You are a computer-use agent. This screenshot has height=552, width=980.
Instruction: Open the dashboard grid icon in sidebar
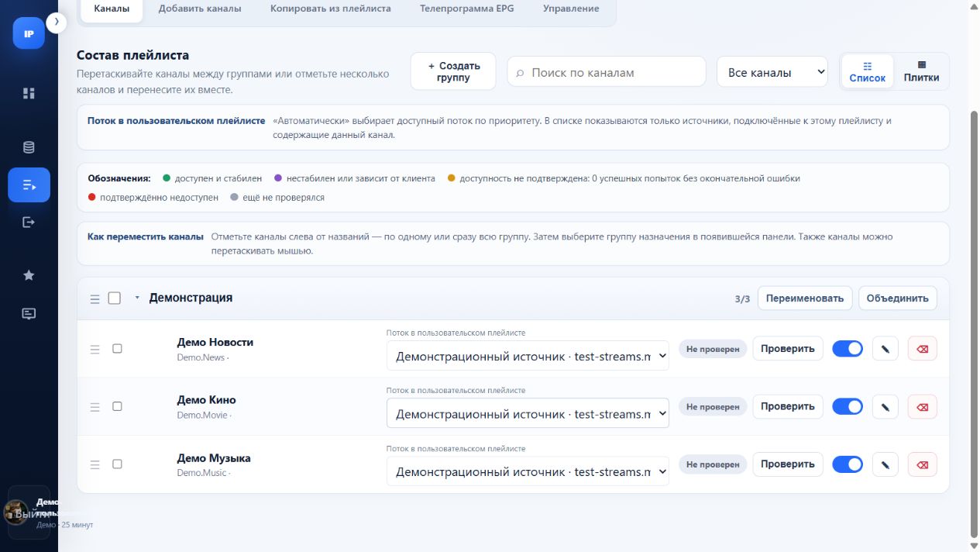(29, 93)
